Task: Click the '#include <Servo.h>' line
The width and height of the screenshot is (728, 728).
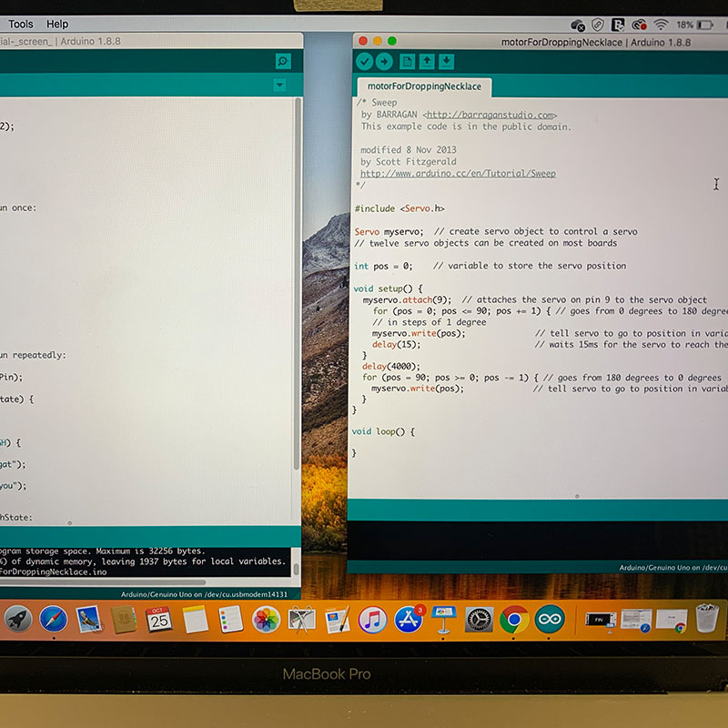Action: point(399,209)
